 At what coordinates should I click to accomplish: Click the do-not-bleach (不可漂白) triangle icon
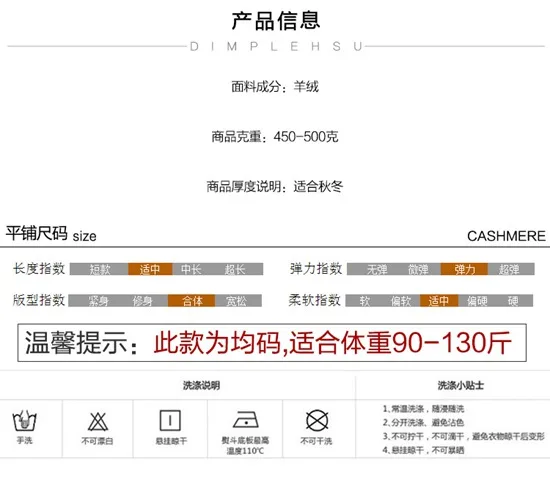(98, 421)
